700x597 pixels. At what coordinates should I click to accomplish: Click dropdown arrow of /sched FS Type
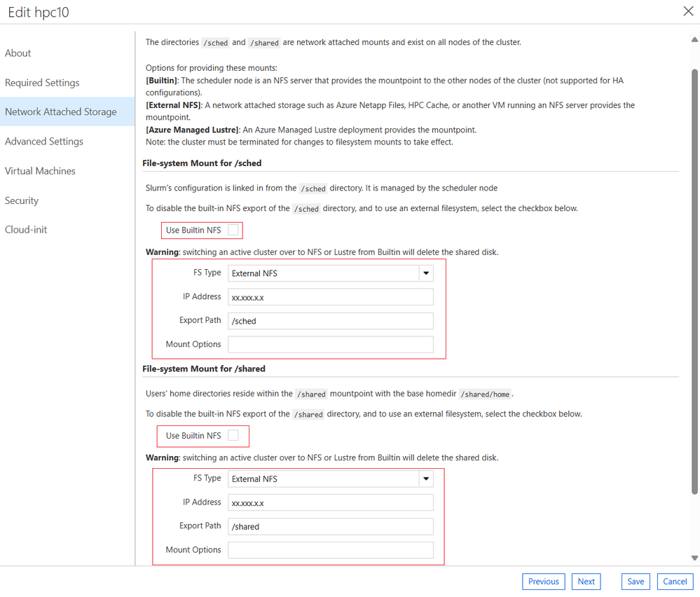pyautogui.click(x=426, y=273)
